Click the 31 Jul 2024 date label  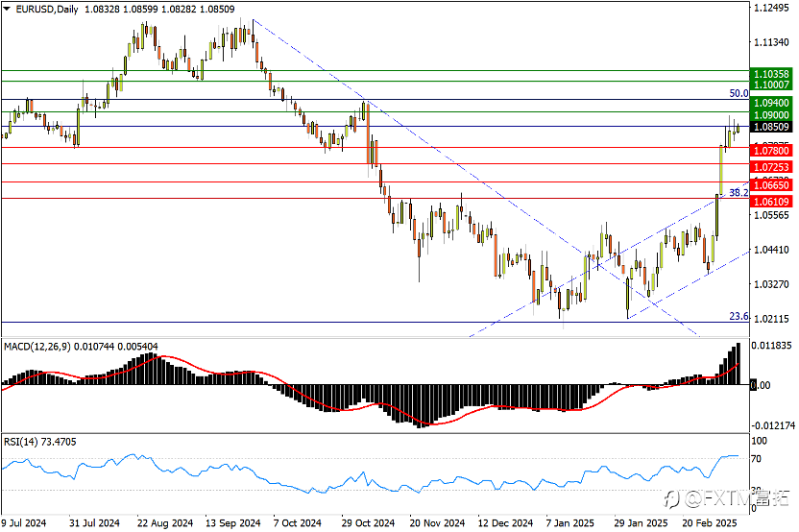point(94,523)
